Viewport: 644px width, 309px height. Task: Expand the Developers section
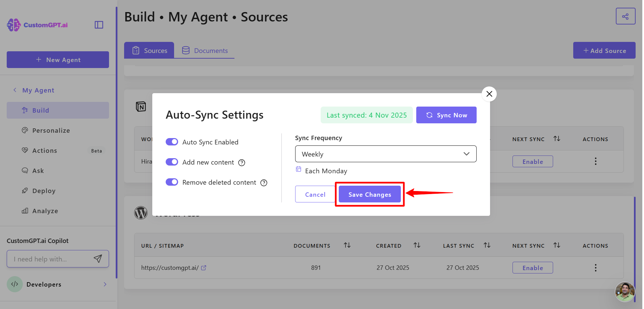coord(58,284)
